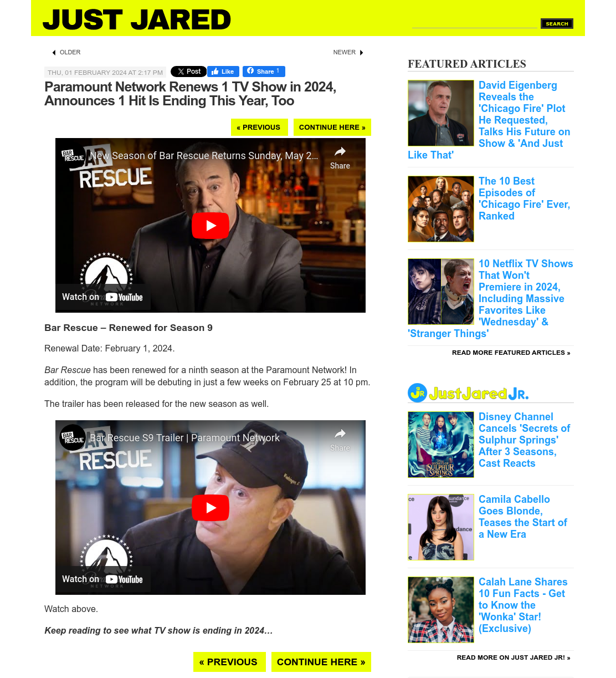The image size is (616, 678).
Task: Click Share arrow on first Bar Rescue video
Action: 340,157
